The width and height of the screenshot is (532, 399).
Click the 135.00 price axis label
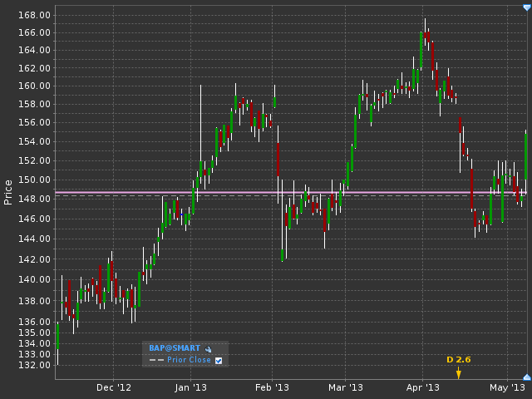(34, 332)
